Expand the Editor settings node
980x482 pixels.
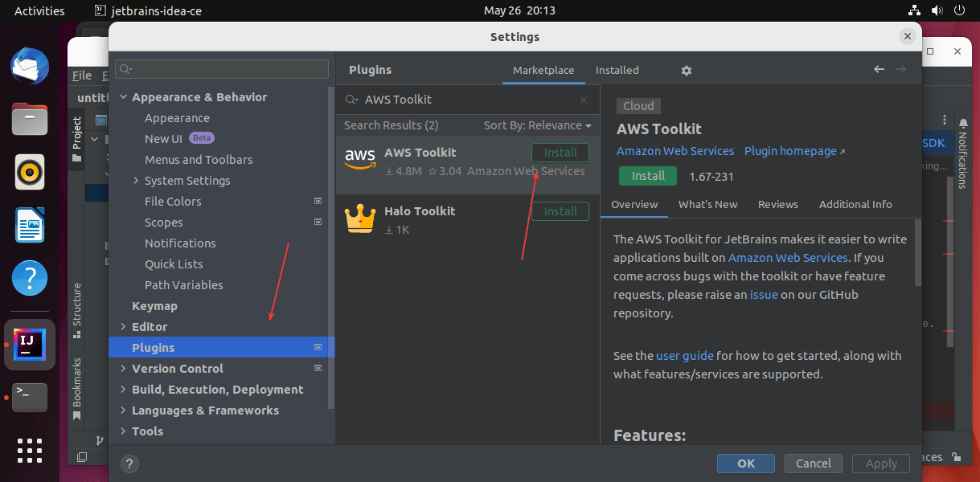[x=123, y=327]
